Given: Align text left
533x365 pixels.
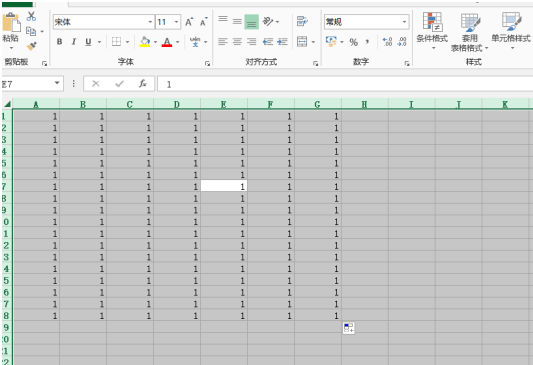Looking at the screenshot, I should [x=223, y=42].
